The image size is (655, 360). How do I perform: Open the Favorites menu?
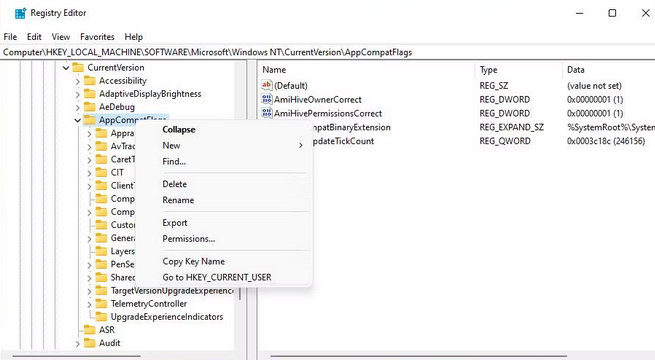coord(97,37)
